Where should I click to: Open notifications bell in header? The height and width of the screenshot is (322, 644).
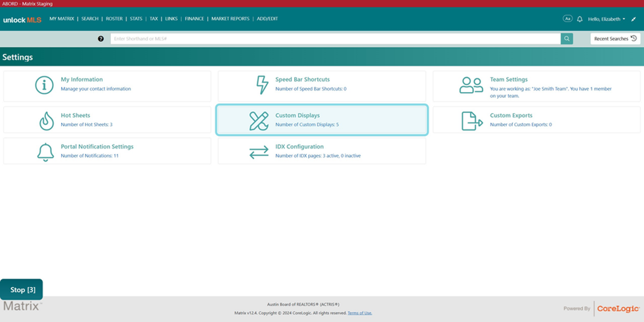point(580,19)
